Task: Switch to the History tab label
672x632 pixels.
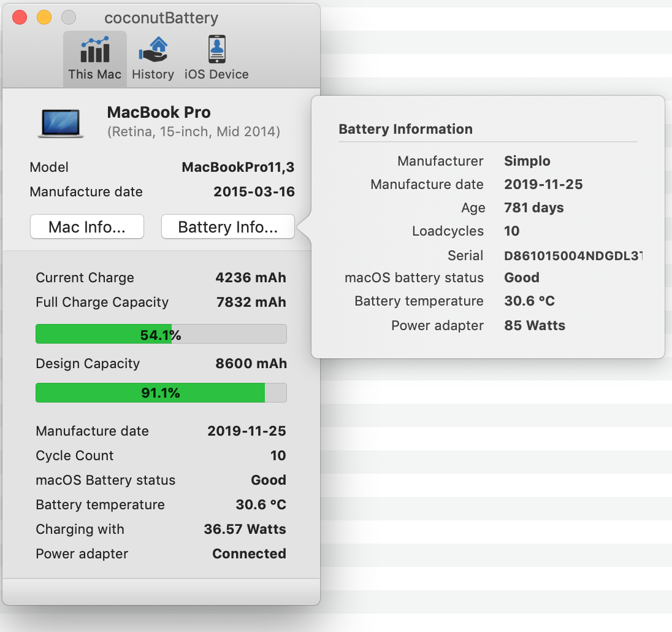Action: pyautogui.click(x=153, y=74)
